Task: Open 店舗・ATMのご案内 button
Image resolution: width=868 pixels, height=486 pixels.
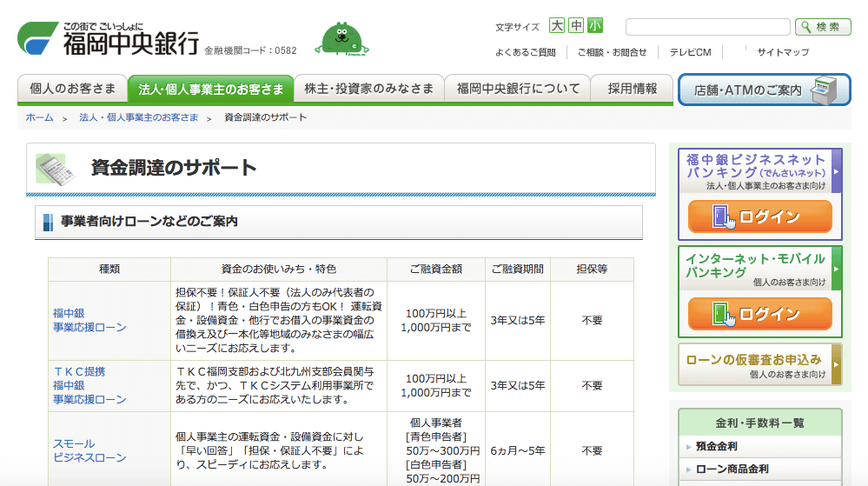Action: pyautogui.click(x=764, y=90)
